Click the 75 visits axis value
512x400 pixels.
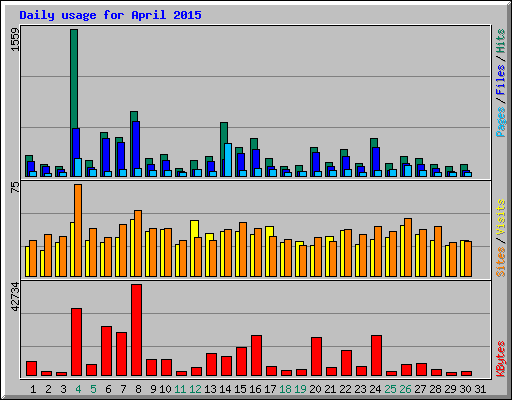15,187
